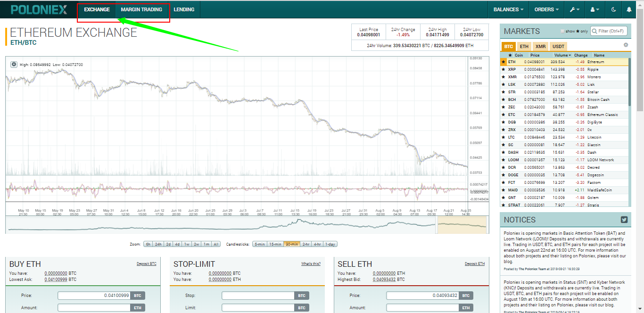Set candlesticks to 5-min
Image resolution: width=644 pixels, height=313 pixels.
click(x=259, y=244)
